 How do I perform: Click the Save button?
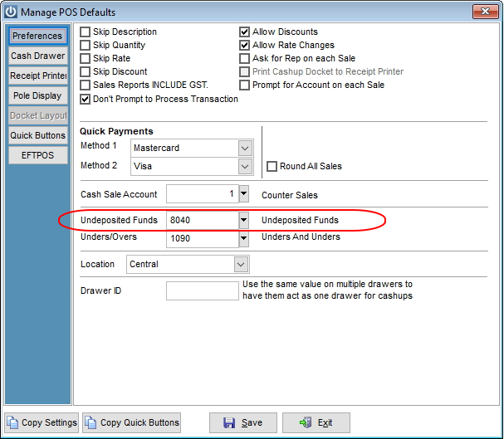tap(243, 422)
